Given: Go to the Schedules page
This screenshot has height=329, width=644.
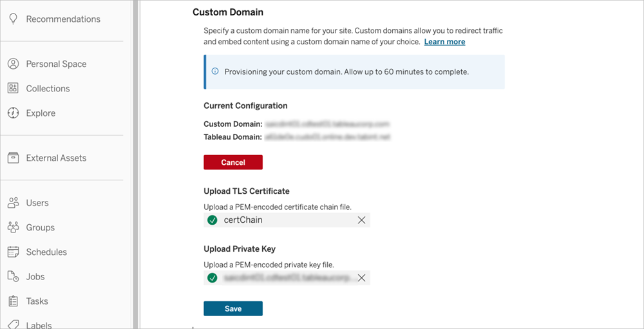Looking at the screenshot, I should click(x=46, y=252).
